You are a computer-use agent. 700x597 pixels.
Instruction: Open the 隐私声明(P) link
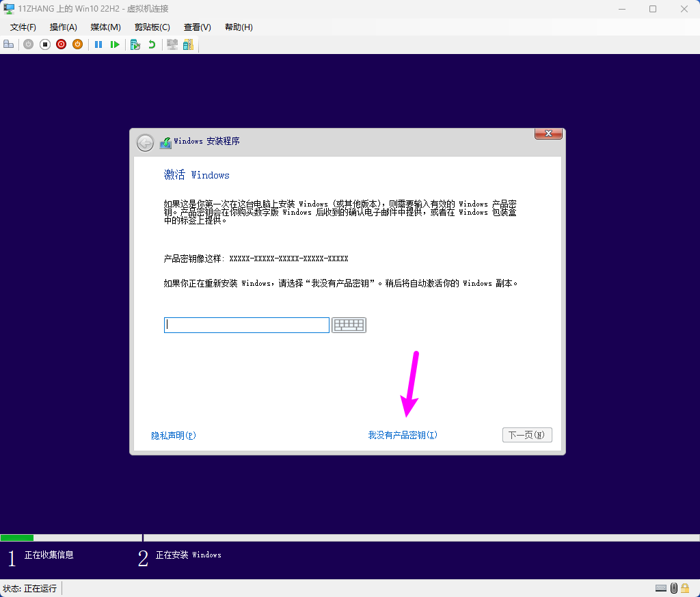click(x=174, y=436)
